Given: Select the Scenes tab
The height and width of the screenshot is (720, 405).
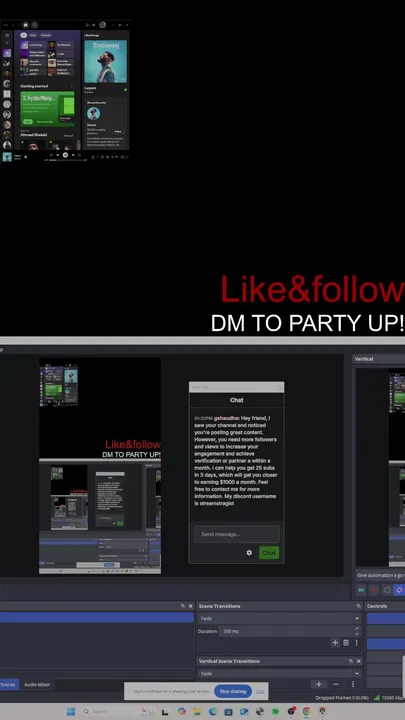Looking at the screenshot, I should 8,685.
